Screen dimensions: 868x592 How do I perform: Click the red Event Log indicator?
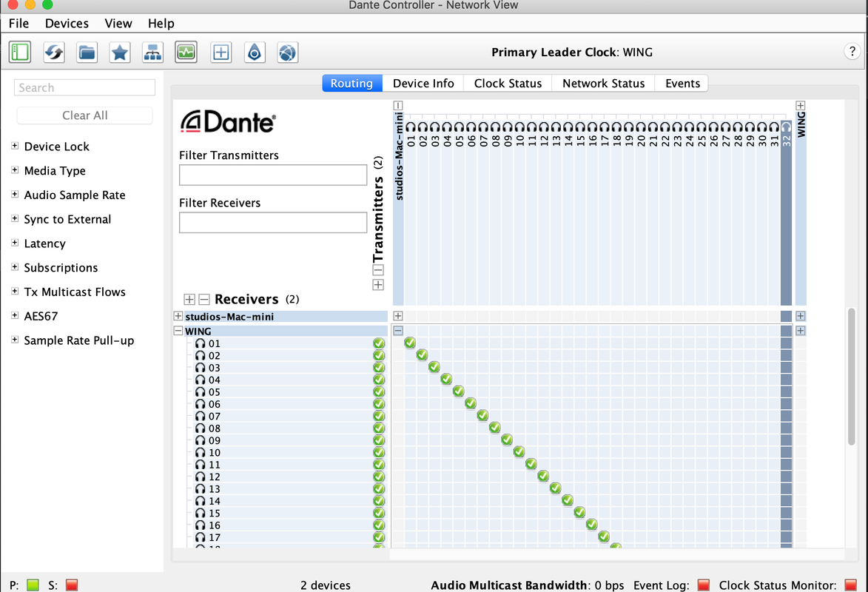[704, 585]
